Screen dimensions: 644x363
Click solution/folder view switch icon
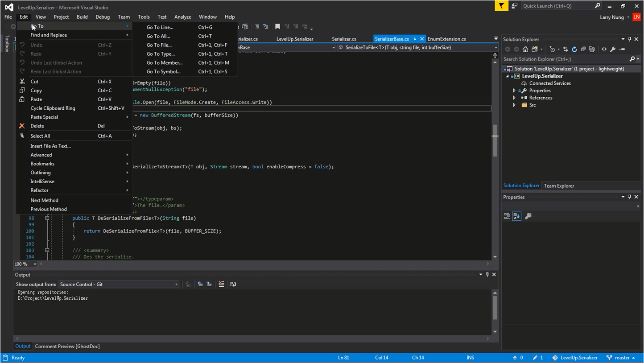534,49
